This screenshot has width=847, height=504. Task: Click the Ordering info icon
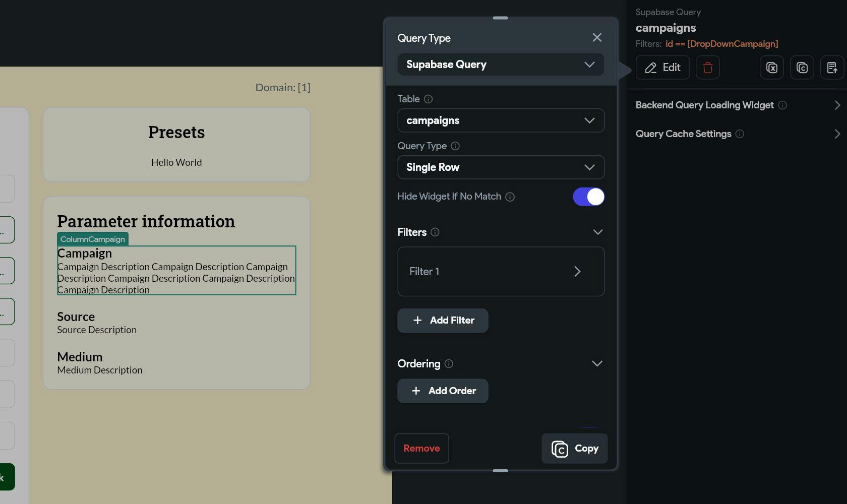click(x=449, y=363)
